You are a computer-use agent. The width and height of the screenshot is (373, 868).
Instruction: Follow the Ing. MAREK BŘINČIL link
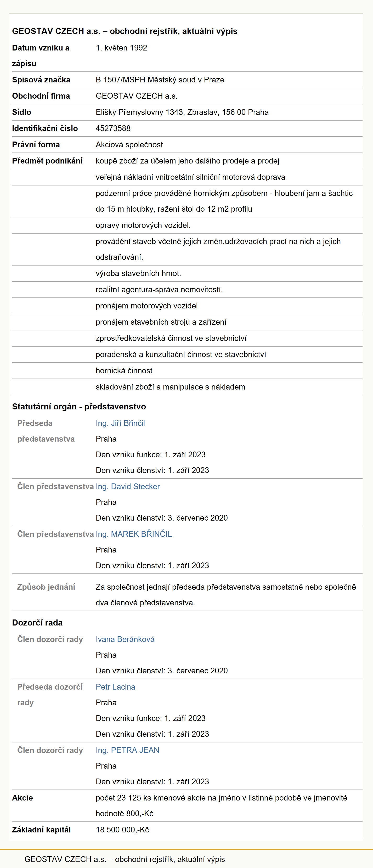134,534
